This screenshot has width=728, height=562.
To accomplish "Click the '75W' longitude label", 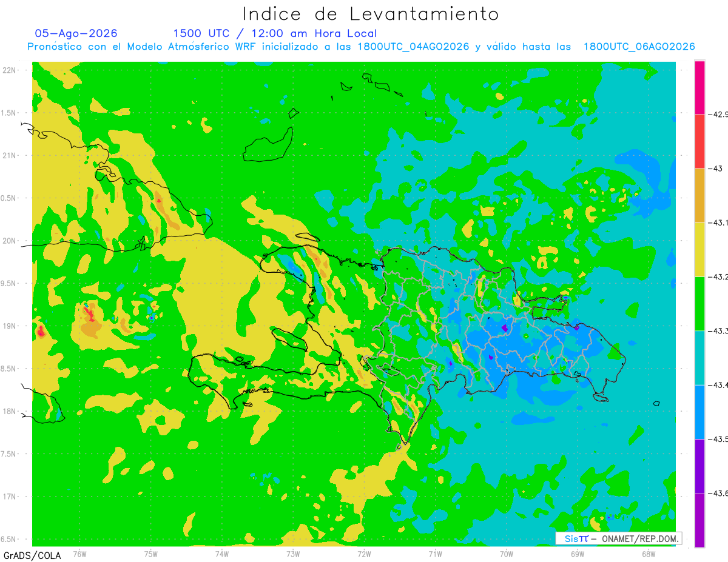I will pos(151,554).
